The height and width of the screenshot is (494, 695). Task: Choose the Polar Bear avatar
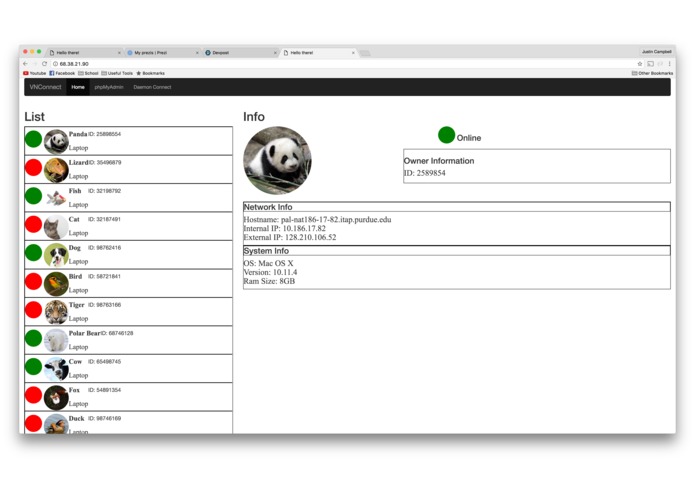coord(56,341)
